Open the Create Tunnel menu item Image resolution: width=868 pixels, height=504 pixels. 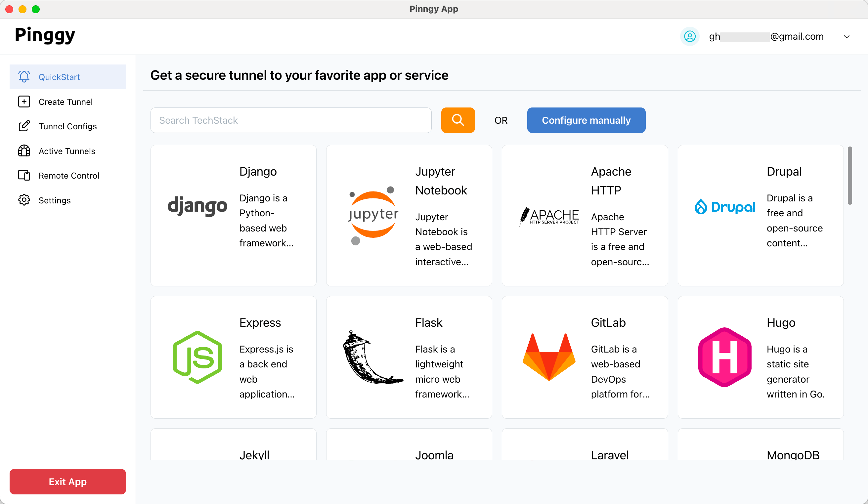click(x=68, y=102)
